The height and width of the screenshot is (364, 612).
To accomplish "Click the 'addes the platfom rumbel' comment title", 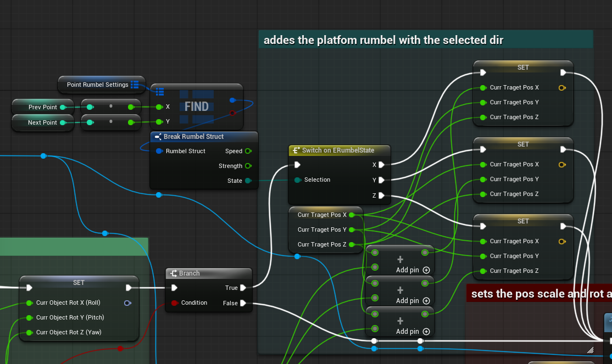I will [383, 40].
